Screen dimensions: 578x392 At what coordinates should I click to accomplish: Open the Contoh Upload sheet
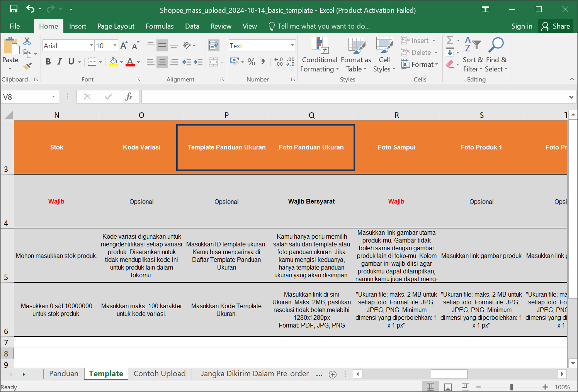pos(160,373)
